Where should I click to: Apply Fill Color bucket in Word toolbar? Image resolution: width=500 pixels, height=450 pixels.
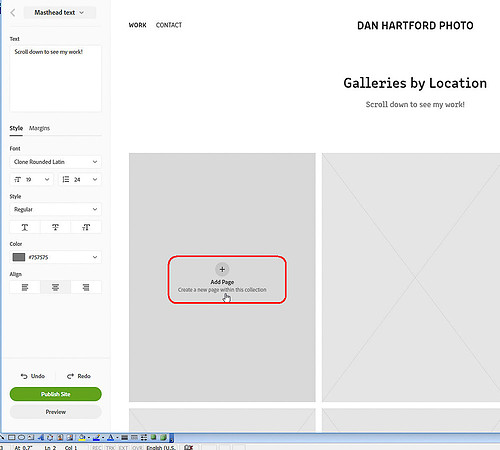82,437
